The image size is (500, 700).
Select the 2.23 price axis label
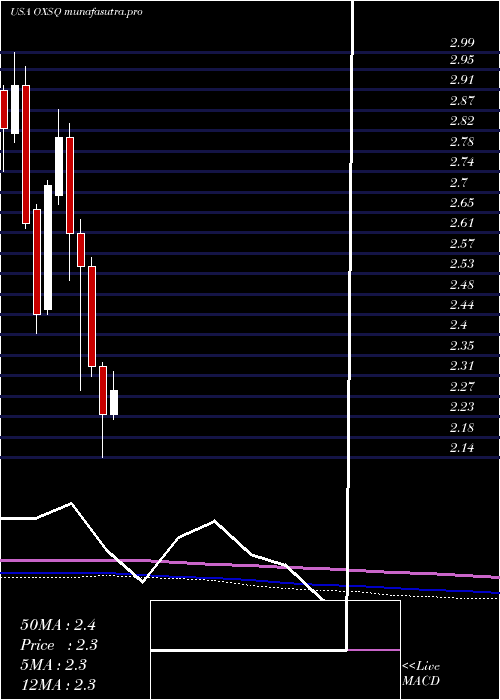click(462, 407)
